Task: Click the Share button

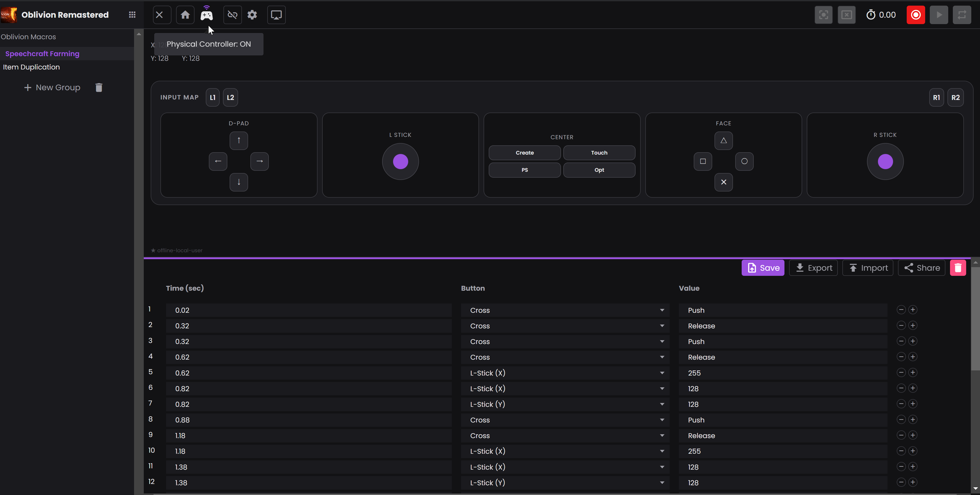Action: click(921, 268)
